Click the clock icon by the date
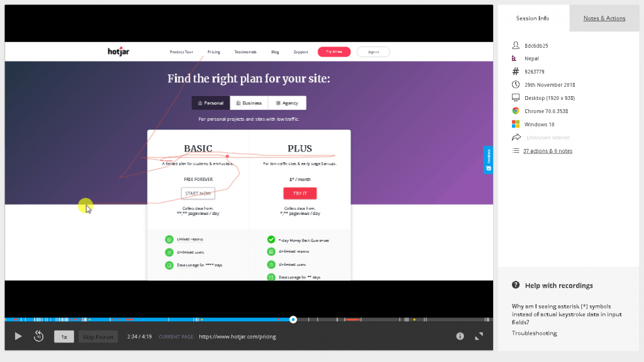The height and width of the screenshot is (362, 644). [516, 85]
